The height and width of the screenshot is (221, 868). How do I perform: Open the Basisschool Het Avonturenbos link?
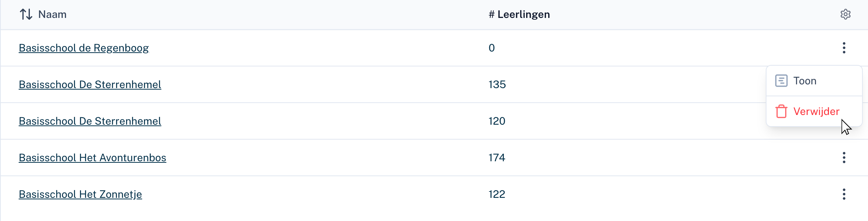(x=92, y=158)
